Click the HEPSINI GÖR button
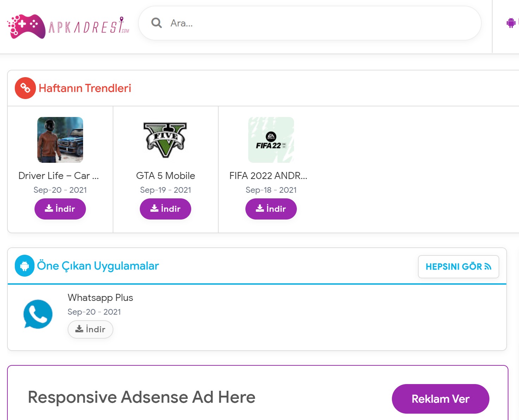This screenshot has height=420, width=519. pos(458,267)
